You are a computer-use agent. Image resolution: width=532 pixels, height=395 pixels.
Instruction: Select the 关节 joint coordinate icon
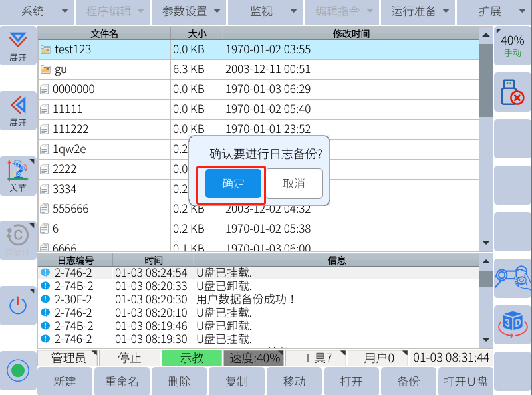[x=18, y=176]
